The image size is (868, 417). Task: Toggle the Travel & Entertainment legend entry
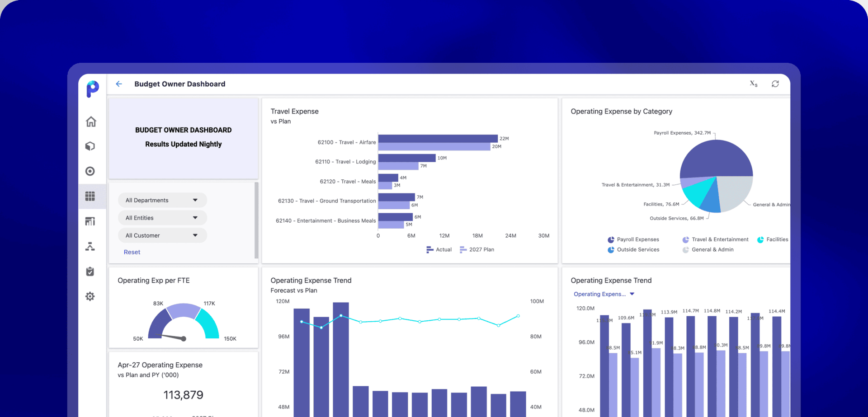click(715, 239)
